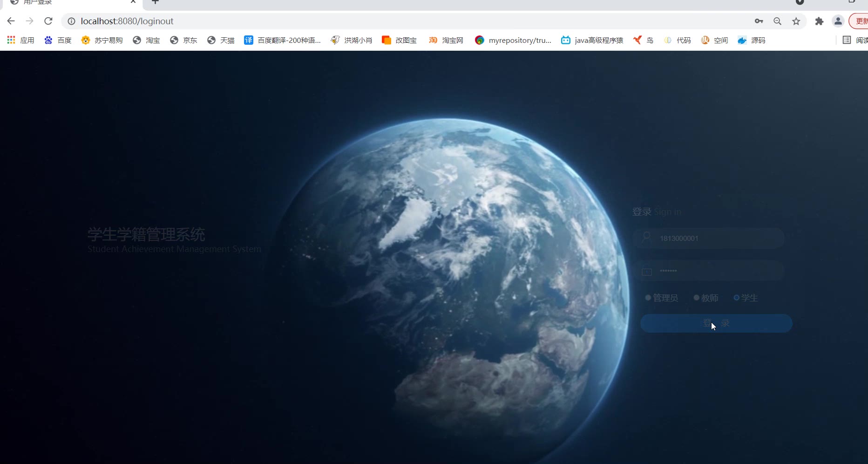
Task: Open the zoom magnifier icon
Action: click(778, 21)
